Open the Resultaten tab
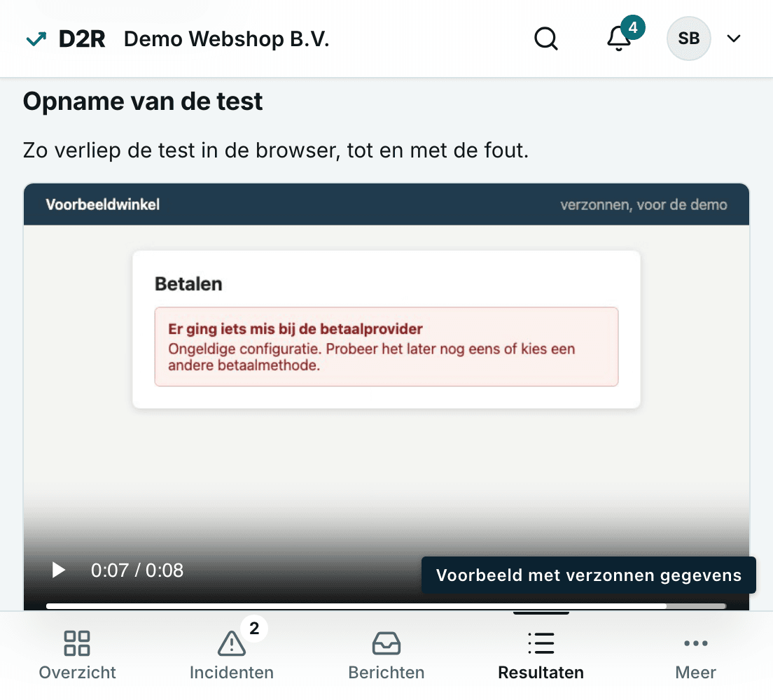Screen dimensions: 773x700 (541, 656)
